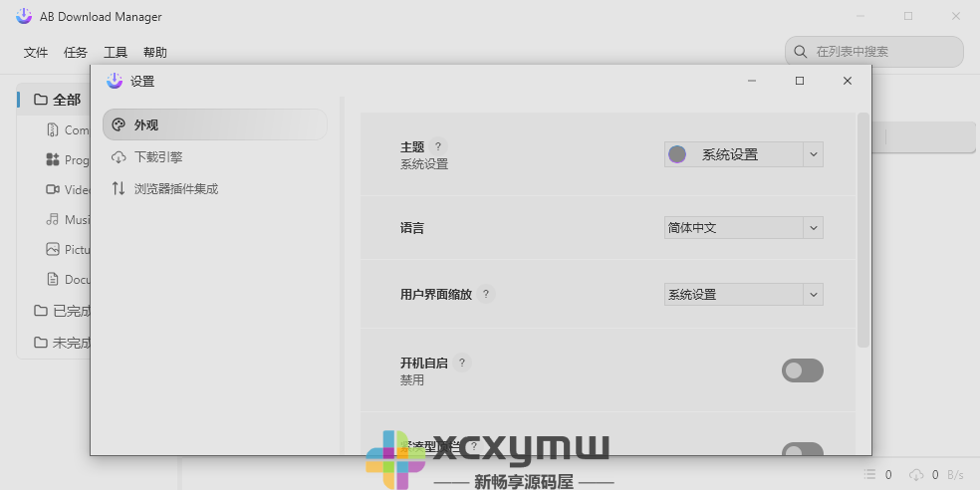Click the download speed cloud icon in status bar

point(916,475)
